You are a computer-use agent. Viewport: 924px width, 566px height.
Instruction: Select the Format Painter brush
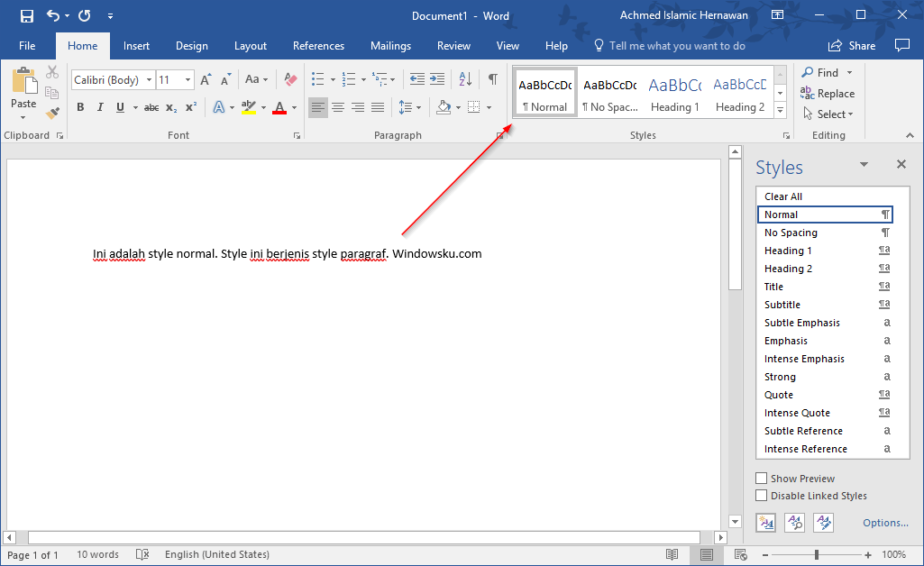pos(52,113)
